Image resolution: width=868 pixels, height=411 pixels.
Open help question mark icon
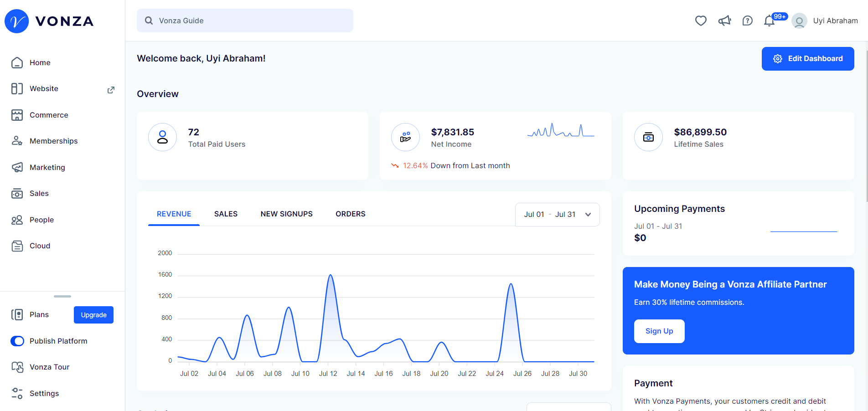click(x=747, y=21)
